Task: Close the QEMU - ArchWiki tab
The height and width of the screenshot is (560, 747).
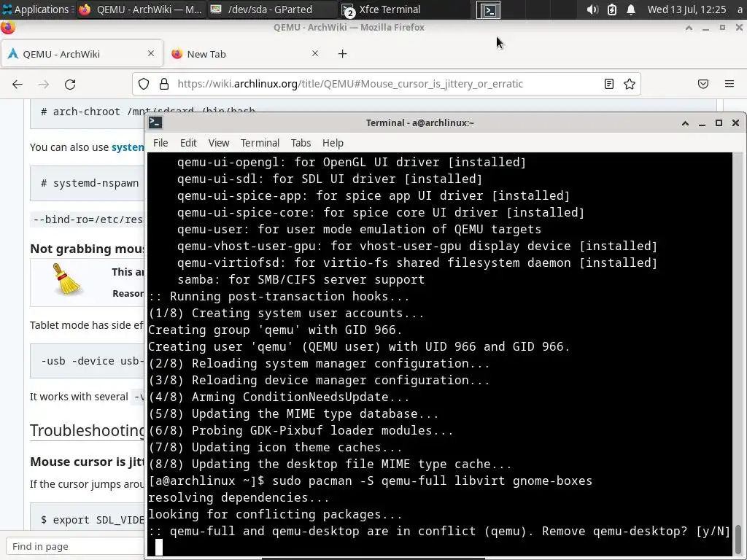Action: (x=151, y=53)
